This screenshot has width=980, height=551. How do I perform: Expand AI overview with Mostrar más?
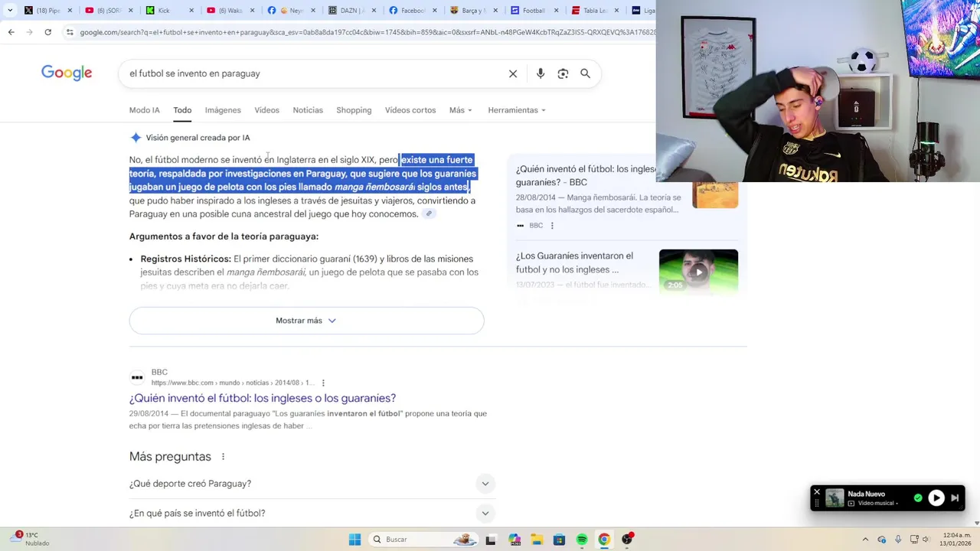tap(306, 321)
